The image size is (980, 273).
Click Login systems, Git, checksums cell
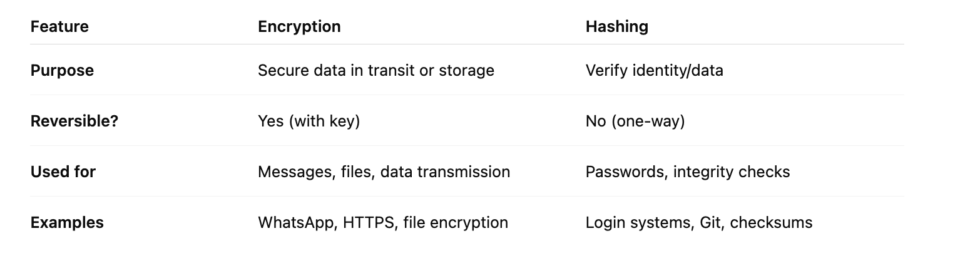(699, 222)
